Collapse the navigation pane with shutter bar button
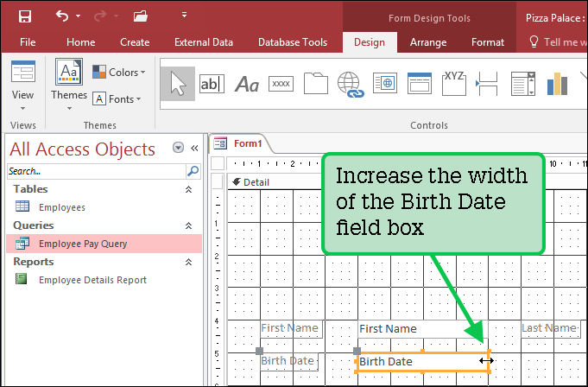The image size is (588, 387). coord(194,148)
